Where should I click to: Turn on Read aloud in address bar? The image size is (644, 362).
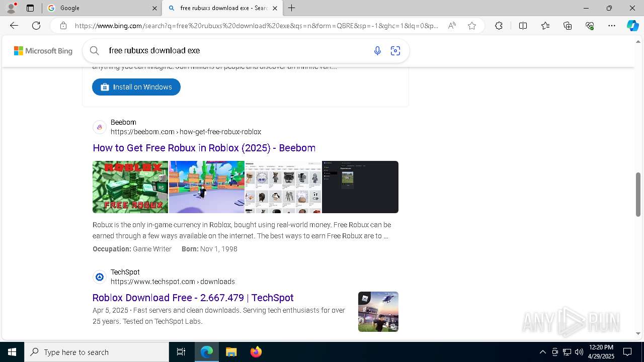[452, 26]
